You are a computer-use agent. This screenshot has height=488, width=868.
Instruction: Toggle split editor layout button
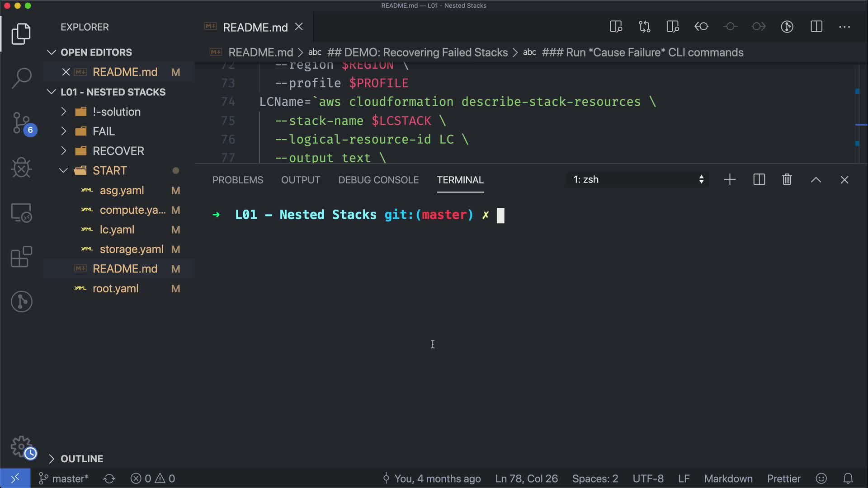(x=816, y=27)
